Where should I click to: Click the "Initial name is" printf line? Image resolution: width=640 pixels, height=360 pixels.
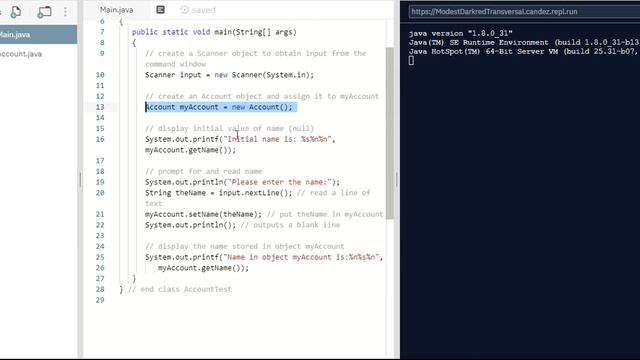240,139
